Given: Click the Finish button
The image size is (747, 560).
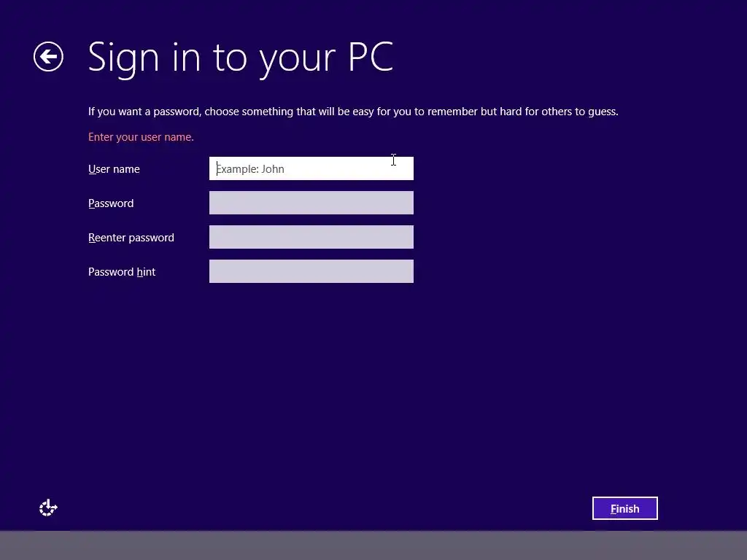Looking at the screenshot, I should click(x=624, y=508).
